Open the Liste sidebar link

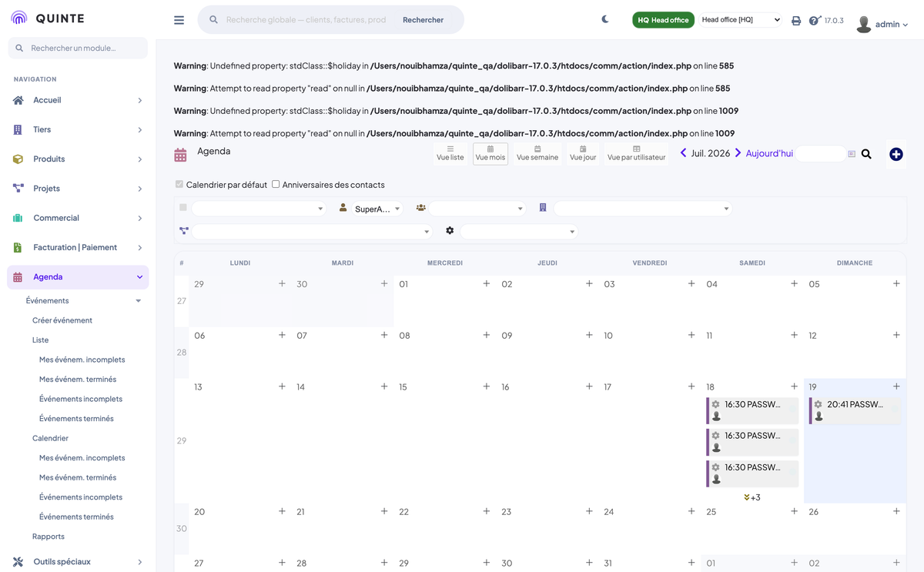[x=41, y=340]
